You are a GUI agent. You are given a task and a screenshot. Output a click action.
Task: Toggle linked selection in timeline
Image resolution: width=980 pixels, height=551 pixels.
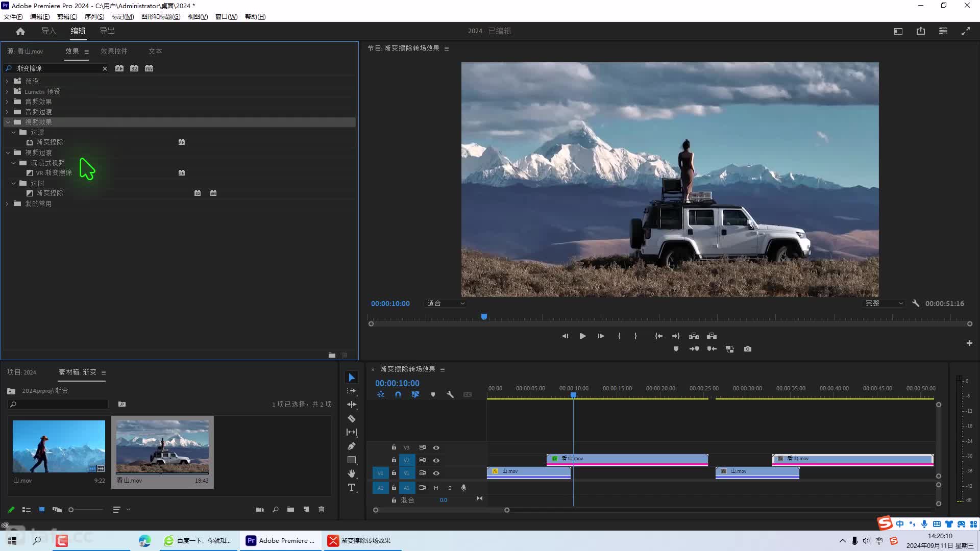click(415, 394)
